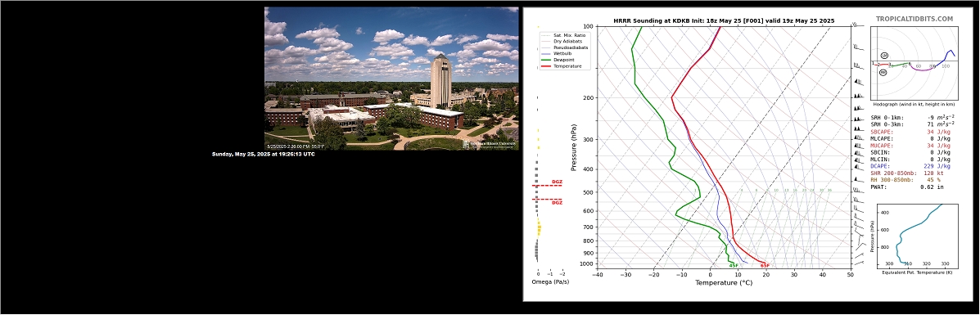Select the green Dewpoint line legend entry

point(558,60)
